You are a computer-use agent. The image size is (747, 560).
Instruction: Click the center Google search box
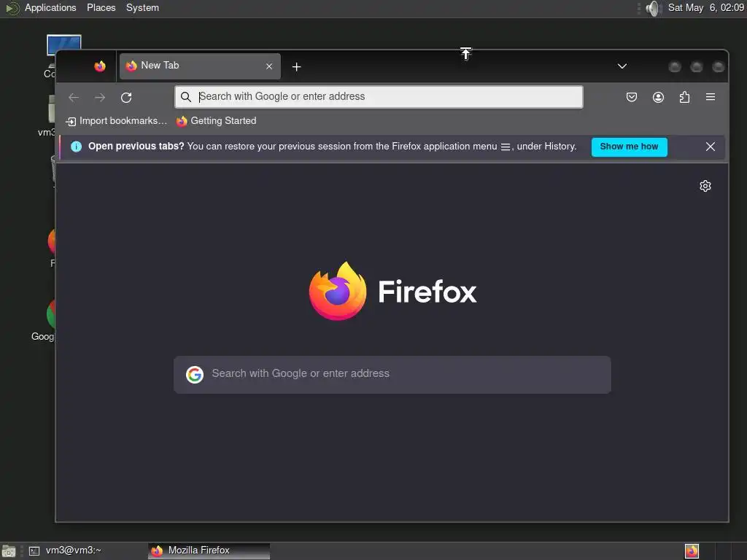[392, 374]
